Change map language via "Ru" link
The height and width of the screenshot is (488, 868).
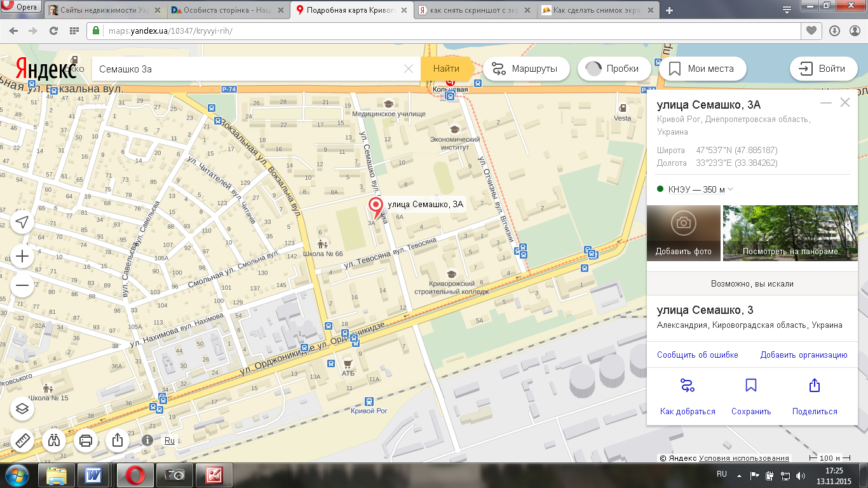point(169,440)
